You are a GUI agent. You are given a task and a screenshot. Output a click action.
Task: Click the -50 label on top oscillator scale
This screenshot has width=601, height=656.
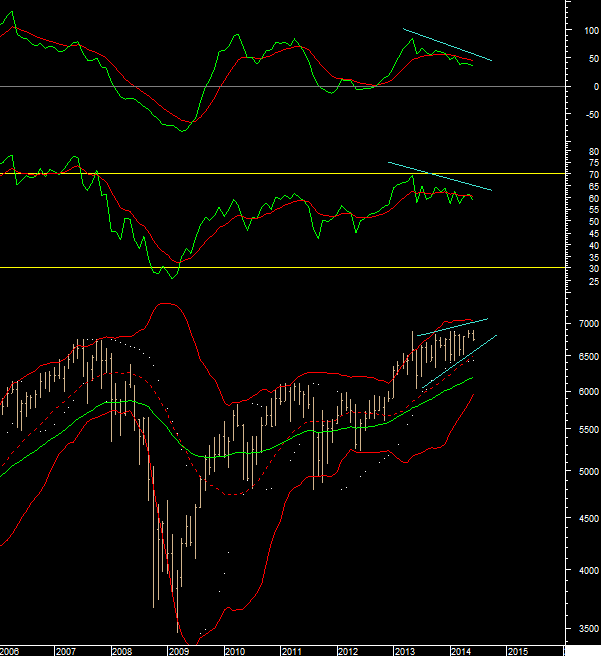click(593, 115)
